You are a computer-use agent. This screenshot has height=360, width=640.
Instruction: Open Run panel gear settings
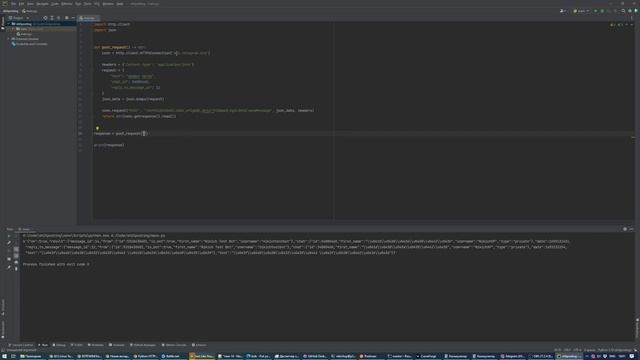pyautogui.click(x=625, y=229)
